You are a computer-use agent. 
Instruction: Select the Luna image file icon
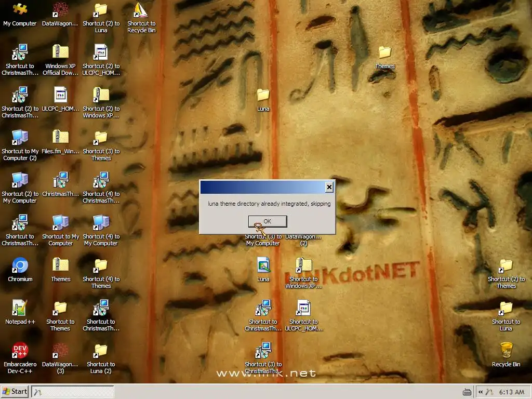click(x=263, y=270)
